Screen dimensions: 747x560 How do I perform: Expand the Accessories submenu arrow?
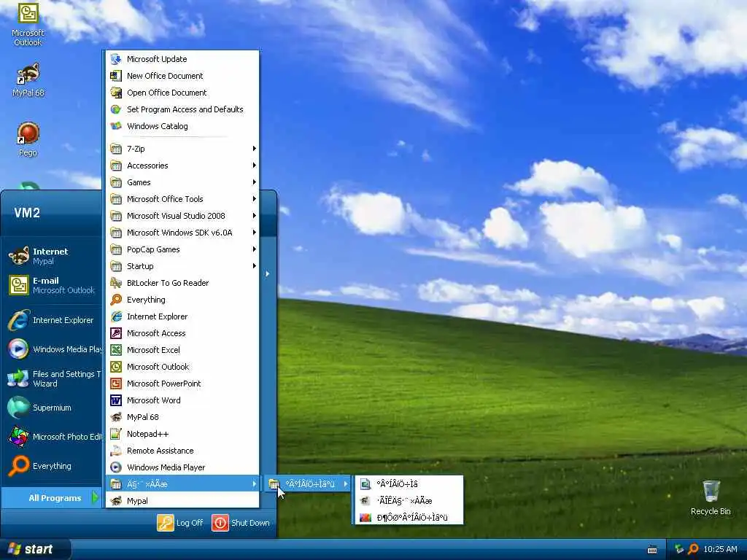click(254, 166)
